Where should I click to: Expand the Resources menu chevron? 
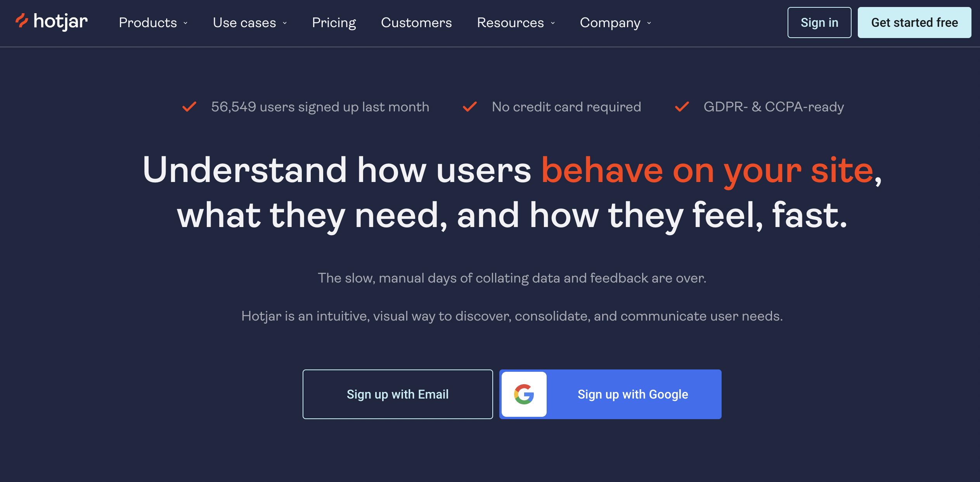[x=553, y=23]
